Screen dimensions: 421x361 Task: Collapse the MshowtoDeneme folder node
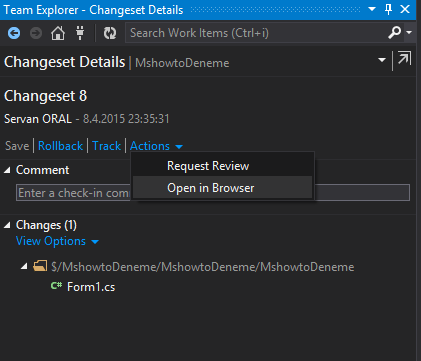pyautogui.click(x=24, y=266)
